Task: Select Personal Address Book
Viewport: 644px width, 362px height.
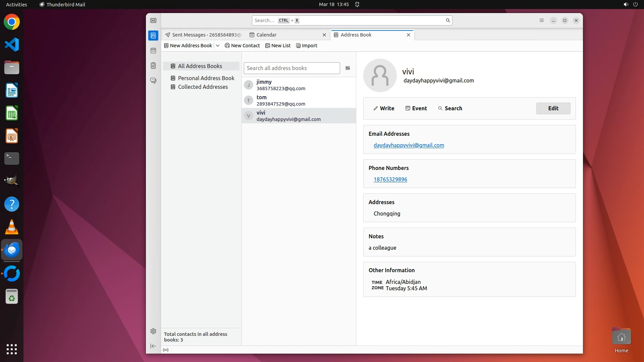Action: (x=206, y=78)
